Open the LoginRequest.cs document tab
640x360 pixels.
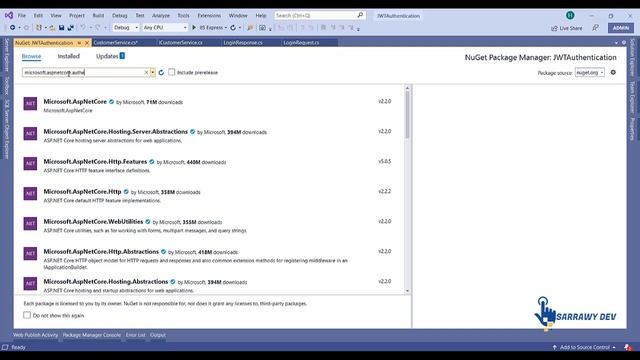pyautogui.click(x=301, y=42)
